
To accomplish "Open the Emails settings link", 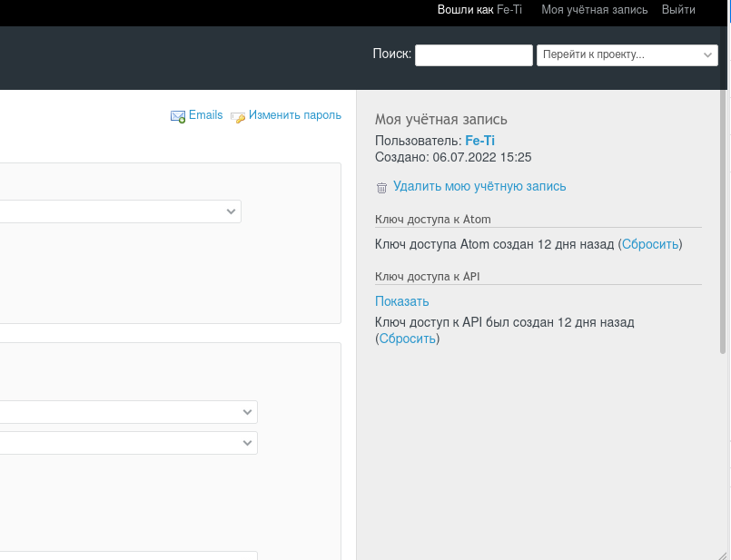I will coord(204,115).
